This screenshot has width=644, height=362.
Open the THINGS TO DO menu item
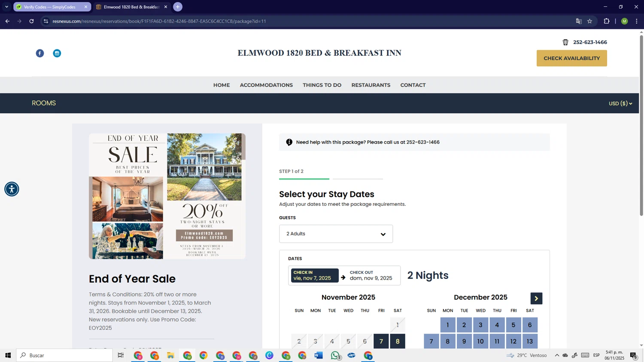click(322, 85)
